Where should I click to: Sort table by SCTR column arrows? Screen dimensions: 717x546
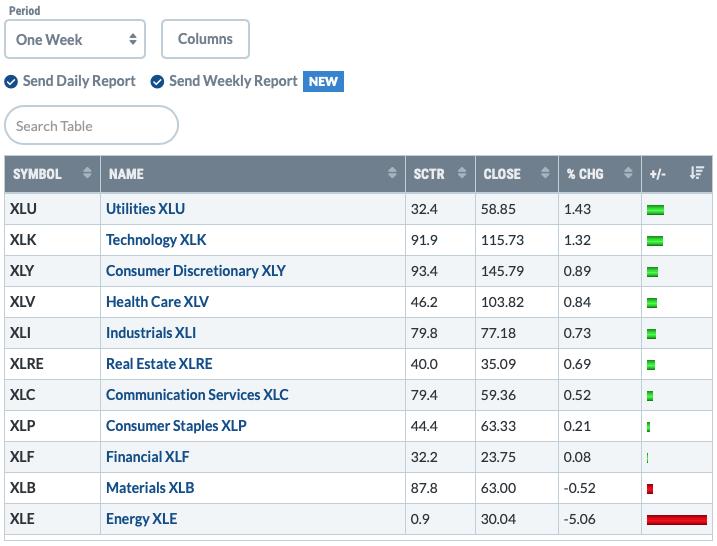coord(462,173)
